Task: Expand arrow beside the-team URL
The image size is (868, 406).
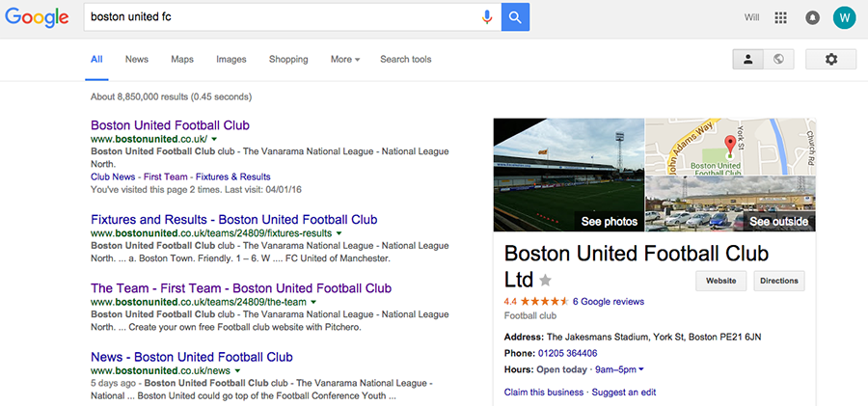Action: click(x=313, y=303)
